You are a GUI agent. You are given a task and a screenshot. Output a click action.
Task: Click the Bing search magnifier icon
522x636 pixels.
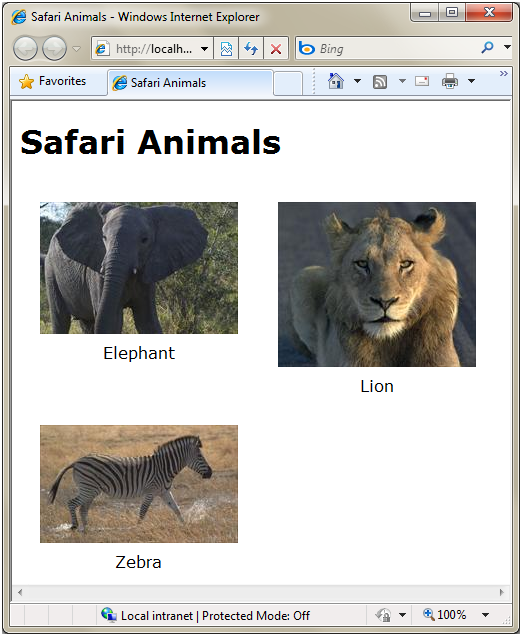(487, 48)
